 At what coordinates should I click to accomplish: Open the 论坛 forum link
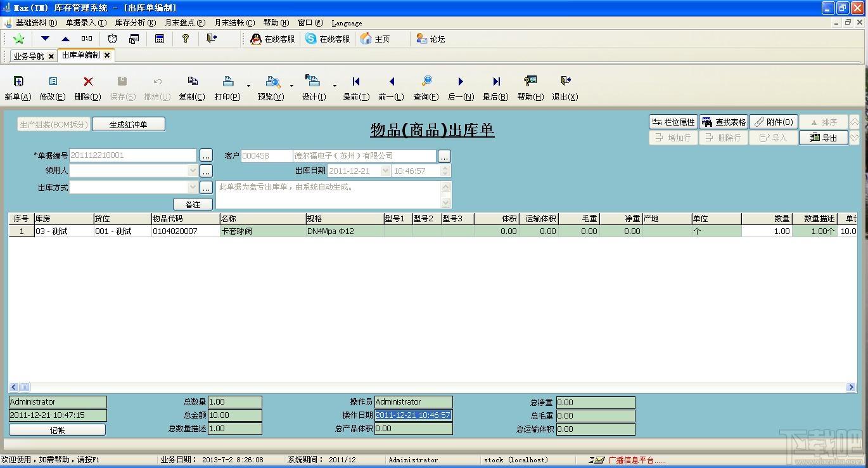tap(431, 39)
